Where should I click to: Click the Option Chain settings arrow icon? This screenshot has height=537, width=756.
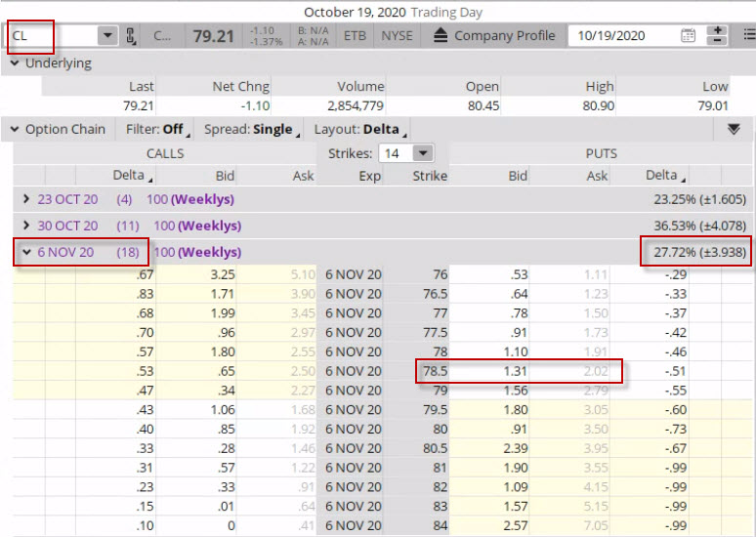(734, 129)
